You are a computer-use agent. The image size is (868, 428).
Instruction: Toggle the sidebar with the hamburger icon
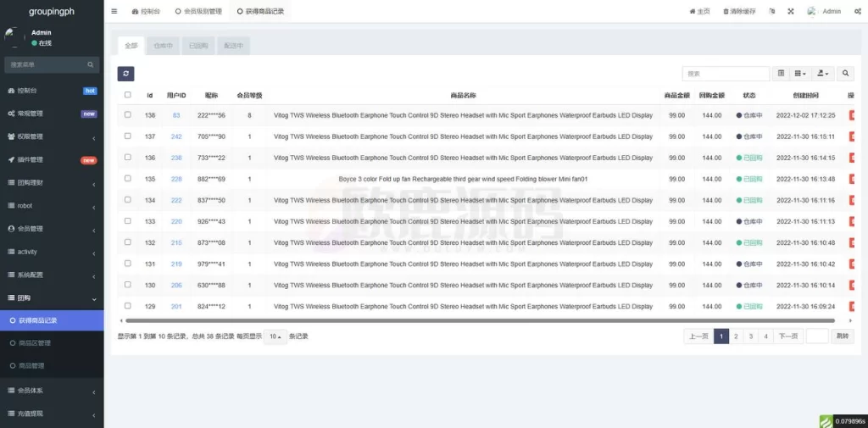coord(114,11)
